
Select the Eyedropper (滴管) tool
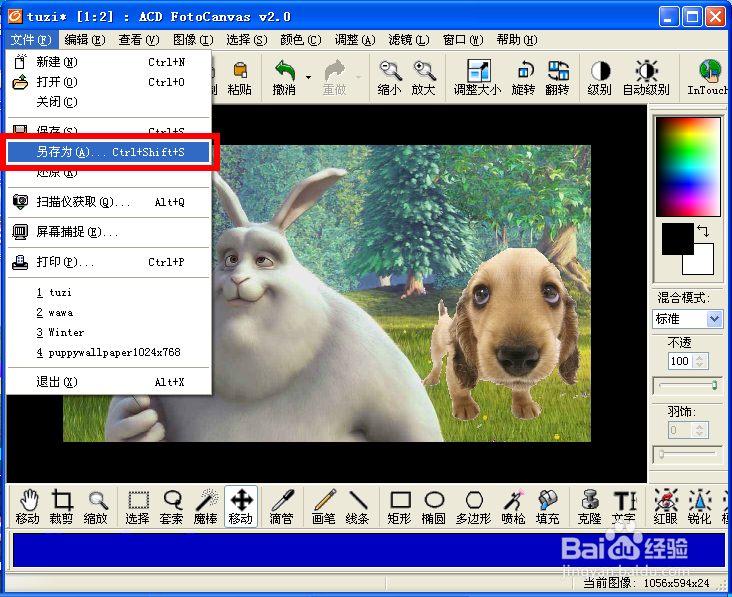tap(282, 507)
